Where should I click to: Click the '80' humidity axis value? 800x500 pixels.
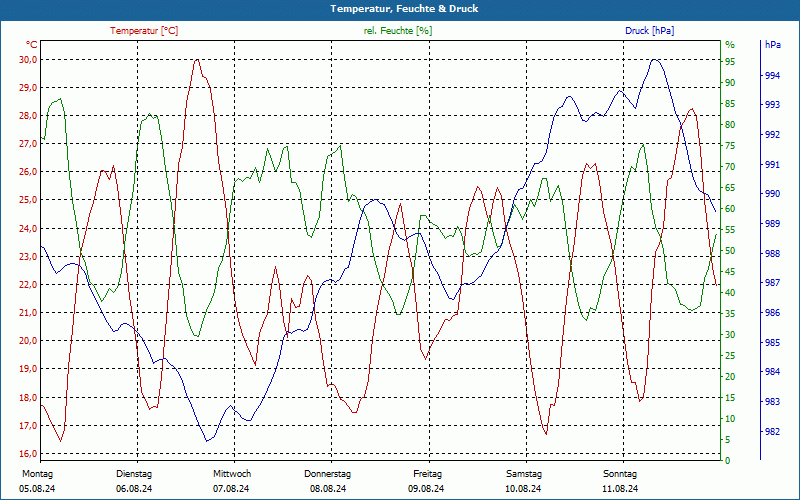click(730, 124)
